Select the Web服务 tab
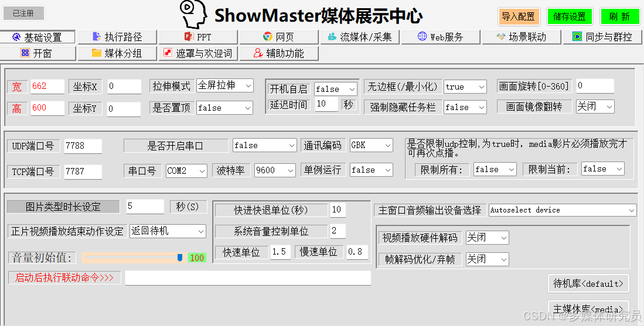 (440, 37)
